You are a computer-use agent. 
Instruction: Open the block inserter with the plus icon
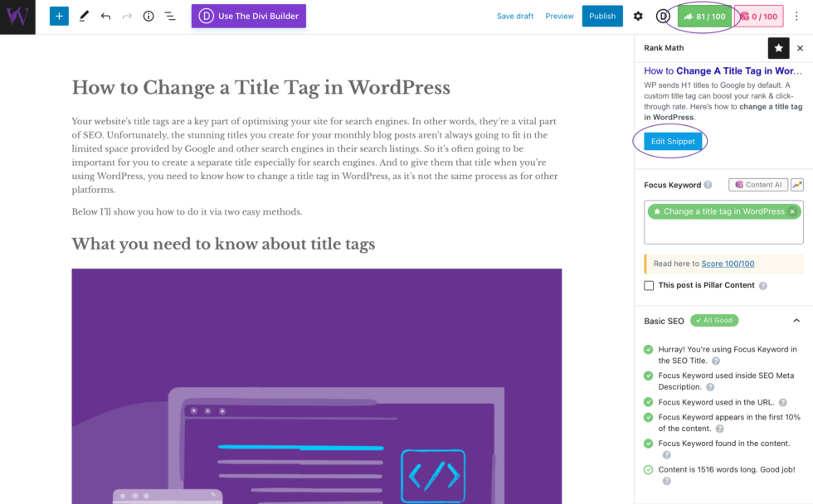(x=58, y=16)
